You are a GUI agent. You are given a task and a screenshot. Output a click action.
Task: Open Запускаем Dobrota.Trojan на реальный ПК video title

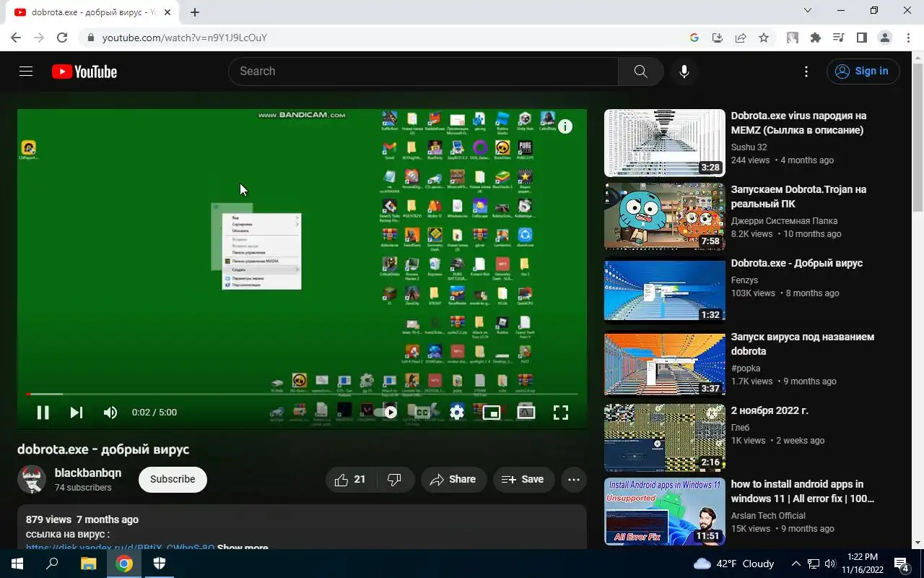click(x=798, y=197)
